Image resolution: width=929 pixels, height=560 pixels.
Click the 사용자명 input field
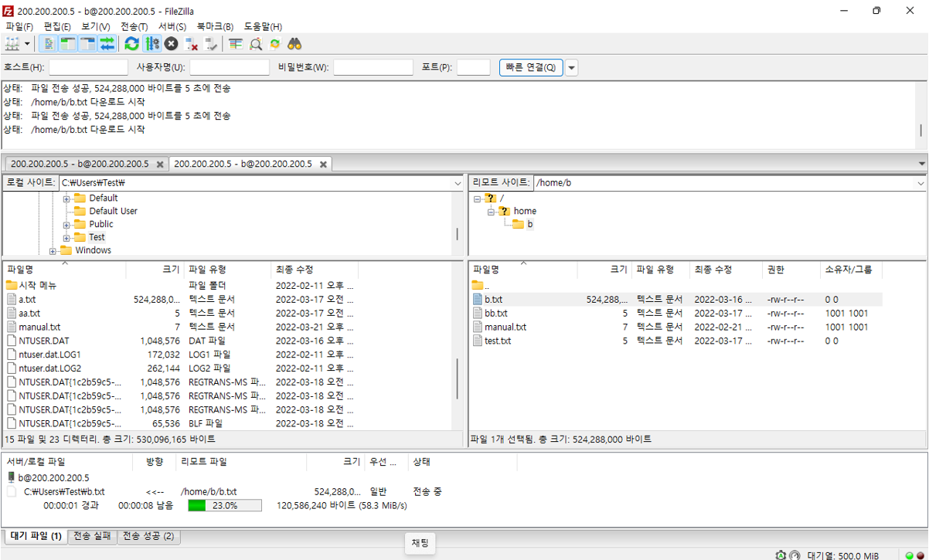tap(230, 67)
